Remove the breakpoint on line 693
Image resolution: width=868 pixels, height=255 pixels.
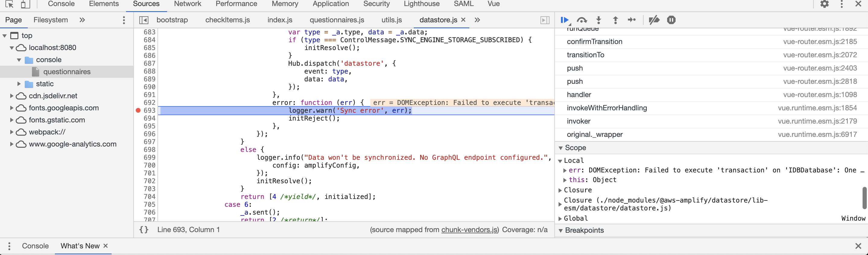(x=138, y=111)
